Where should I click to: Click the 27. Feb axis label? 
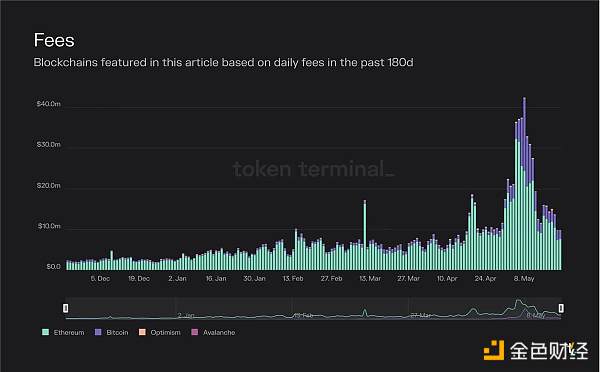click(331, 279)
